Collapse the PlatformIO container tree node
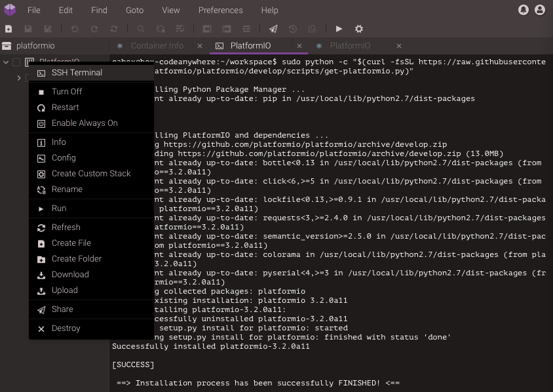This screenshot has width=553, height=392. pyautogui.click(x=6, y=62)
